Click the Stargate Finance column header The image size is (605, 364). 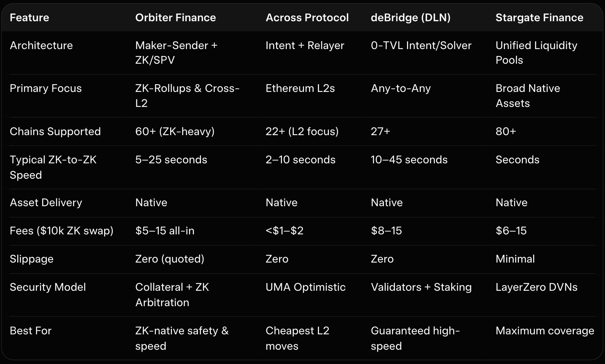pos(539,18)
